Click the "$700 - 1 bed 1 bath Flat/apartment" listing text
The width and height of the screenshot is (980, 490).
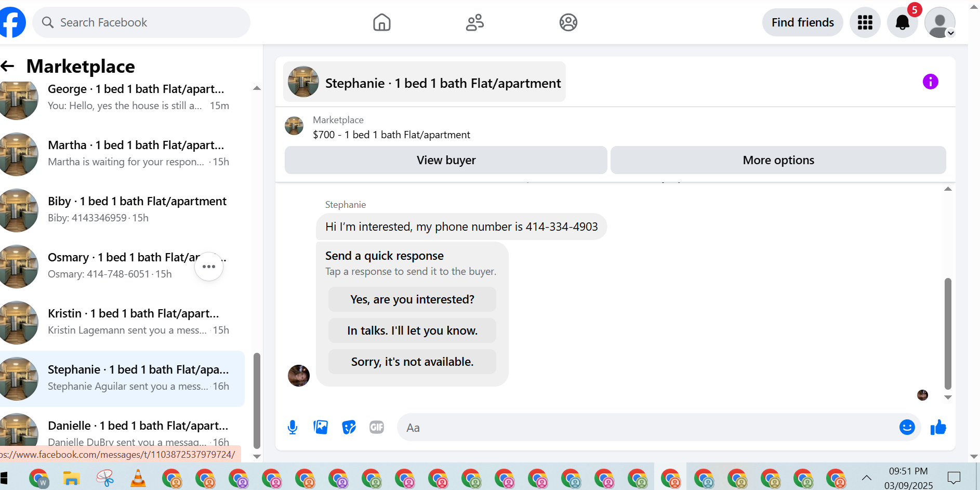point(391,135)
